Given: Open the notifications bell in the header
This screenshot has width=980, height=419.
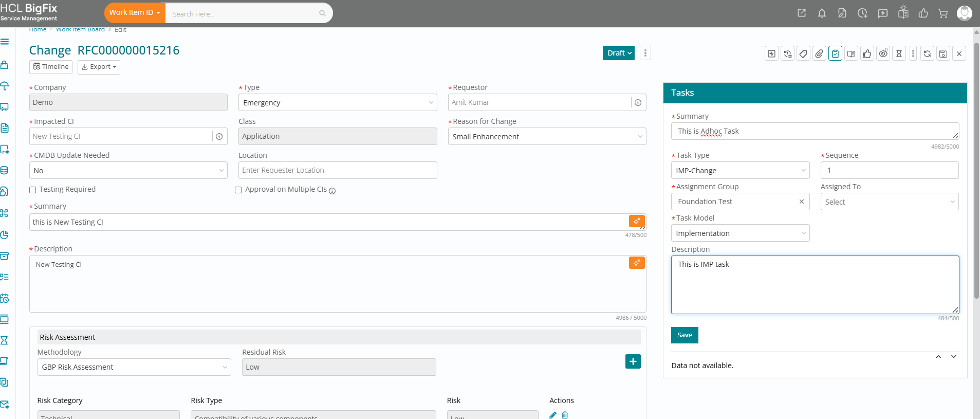Looking at the screenshot, I should coord(822,13).
